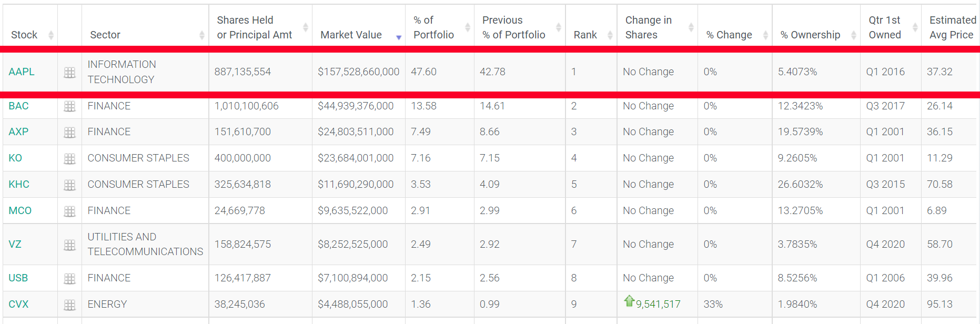Image resolution: width=980 pixels, height=324 pixels.
Task: Open the grid icon in the CVX row
Action: (69, 305)
